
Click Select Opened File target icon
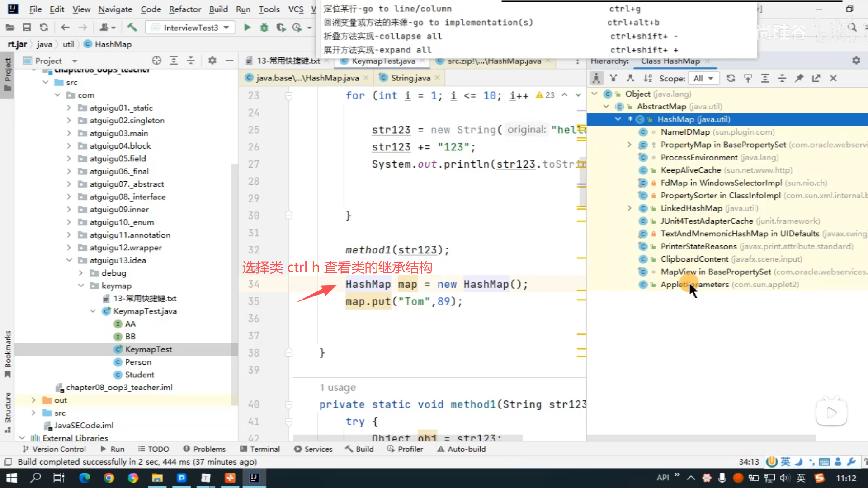156,61
